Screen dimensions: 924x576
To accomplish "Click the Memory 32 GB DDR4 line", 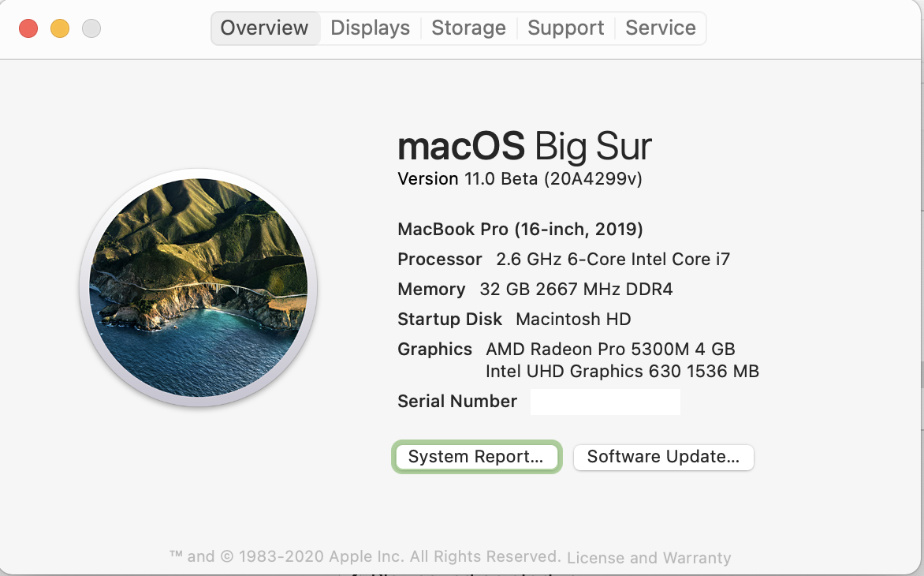I will point(535,290).
